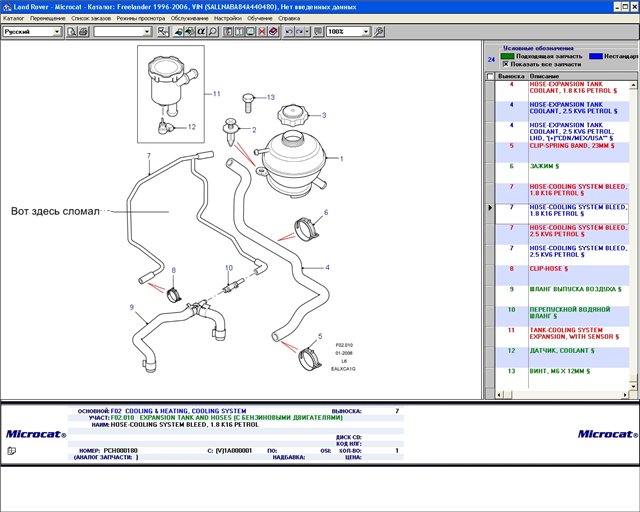Click callout number 11 in the diagram
The width and height of the screenshot is (640, 512).
(217, 94)
